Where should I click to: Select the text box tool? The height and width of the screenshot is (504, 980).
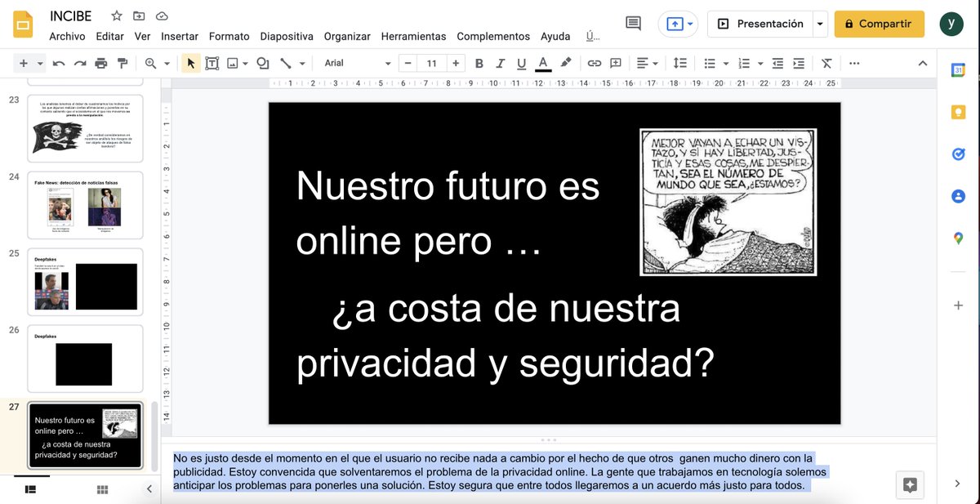212,63
